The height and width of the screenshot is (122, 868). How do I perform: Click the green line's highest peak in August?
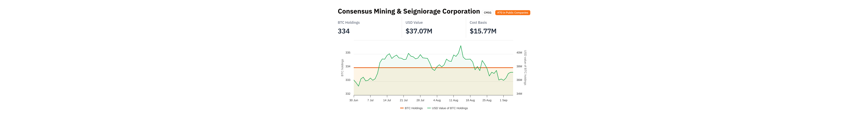461,46
